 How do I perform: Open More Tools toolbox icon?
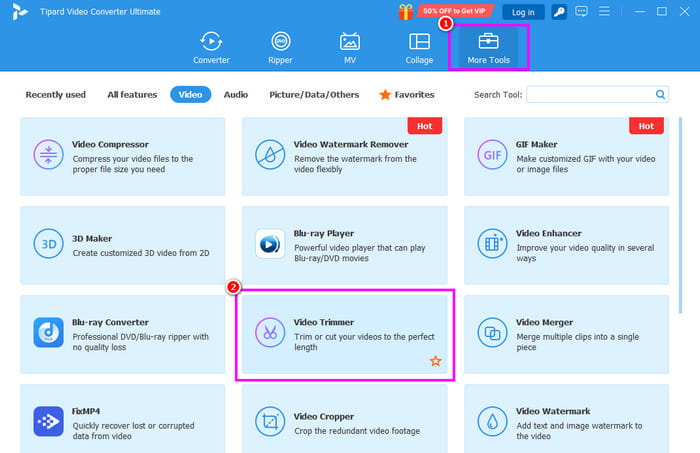click(x=488, y=41)
